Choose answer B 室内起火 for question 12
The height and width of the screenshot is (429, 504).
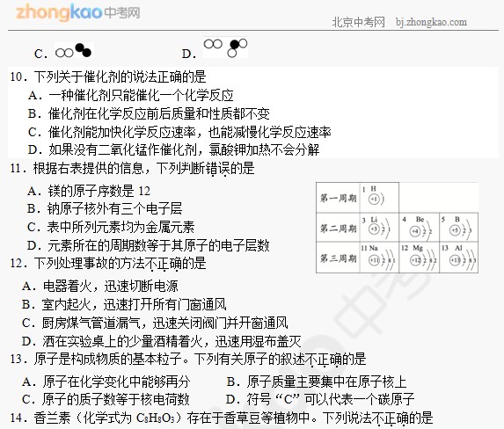[x=124, y=304]
